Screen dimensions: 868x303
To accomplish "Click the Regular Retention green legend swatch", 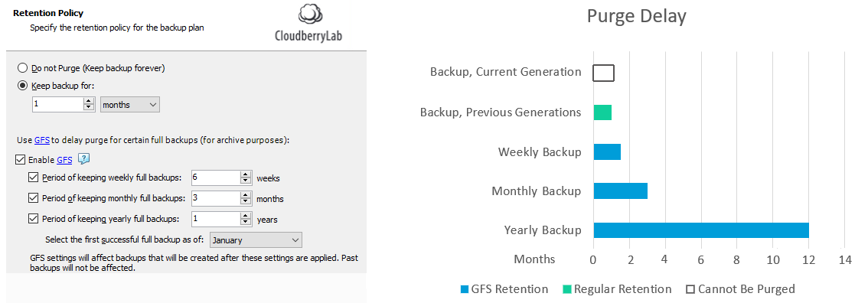I will (x=567, y=289).
